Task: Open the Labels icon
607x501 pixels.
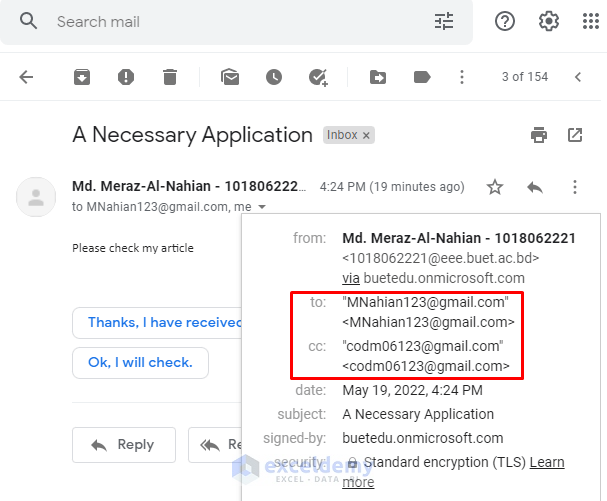Action: click(x=422, y=77)
